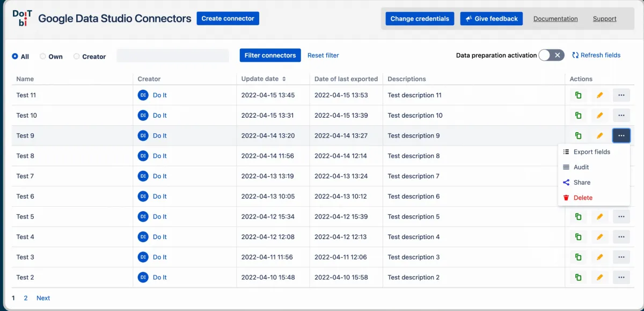The width and height of the screenshot is (644, 311).
Task: Apply Filter connectors button
Action: click(x=270, y=55)
